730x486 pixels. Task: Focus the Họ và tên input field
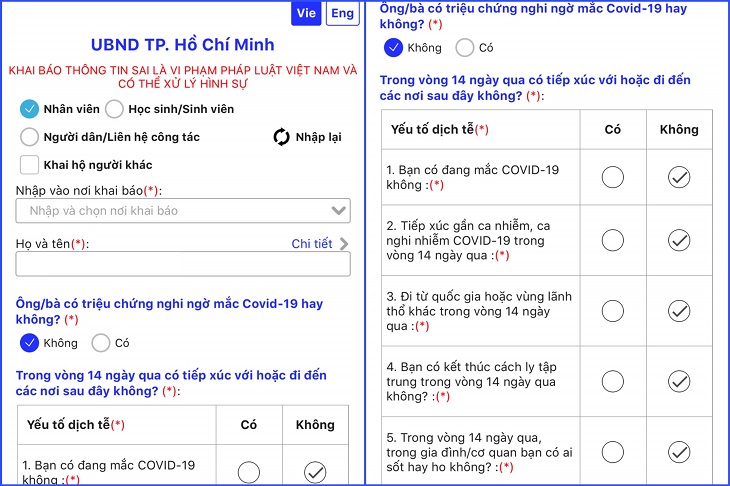tap(183, 264)
